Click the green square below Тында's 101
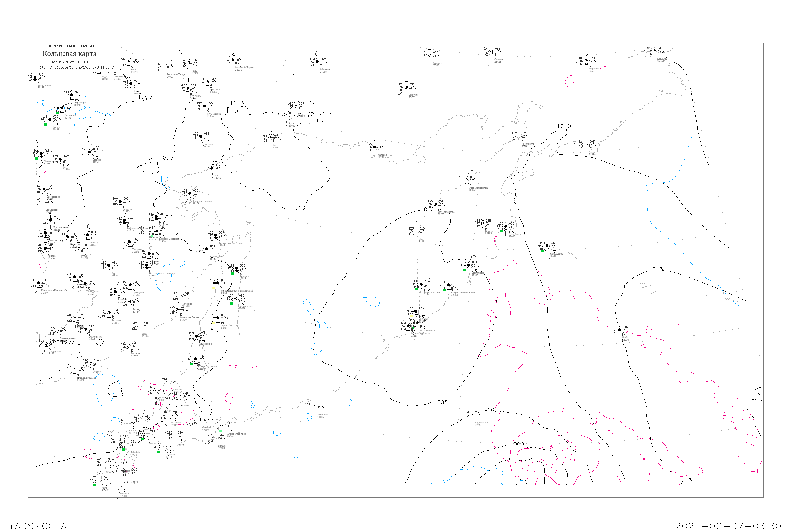 (x=45, y=124)
